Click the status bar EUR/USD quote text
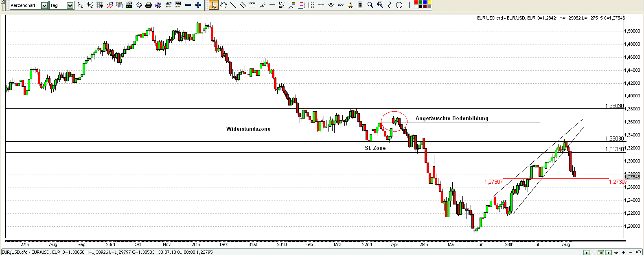The image size is (644, 255). pyautogui.click(x=107, y=252)
